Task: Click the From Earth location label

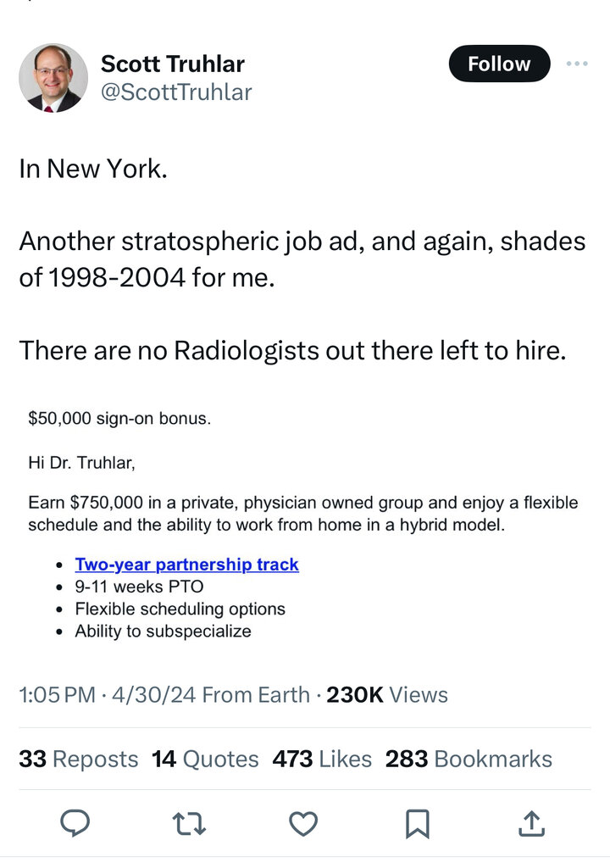Action: pyautogui.click(x=256, y=695)
